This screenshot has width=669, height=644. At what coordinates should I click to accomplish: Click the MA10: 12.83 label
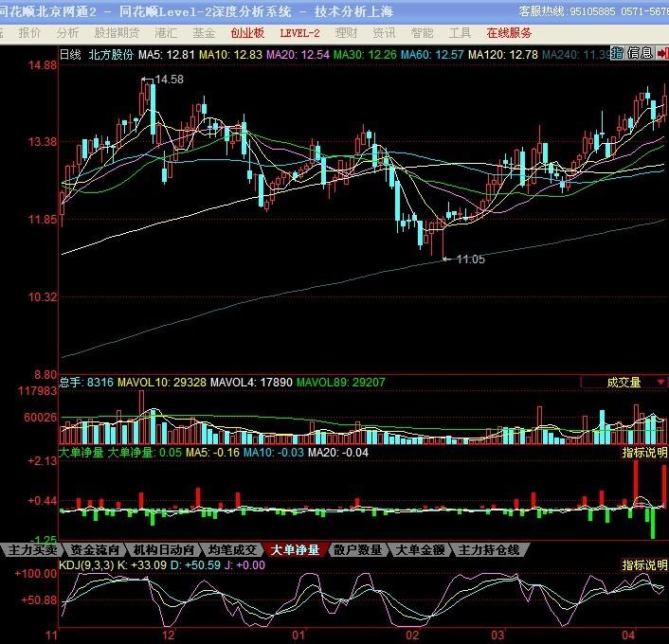tap(230, 55)
